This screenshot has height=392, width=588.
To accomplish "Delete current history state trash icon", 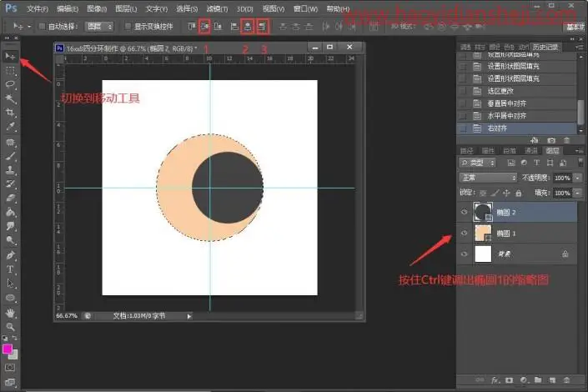I will click(x=566, y=140).
